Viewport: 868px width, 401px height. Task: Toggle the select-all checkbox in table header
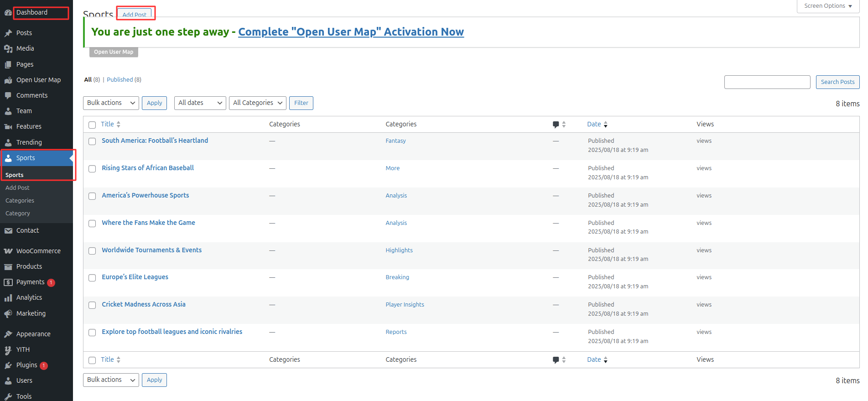[92, 125]
